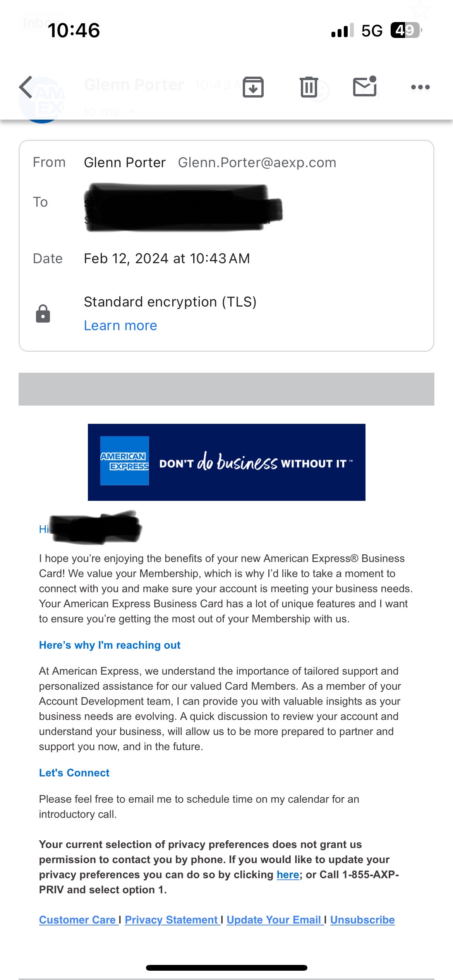Open the Privacy Statement link
Screen dimensions: 453x980
[x=171, y=920]
